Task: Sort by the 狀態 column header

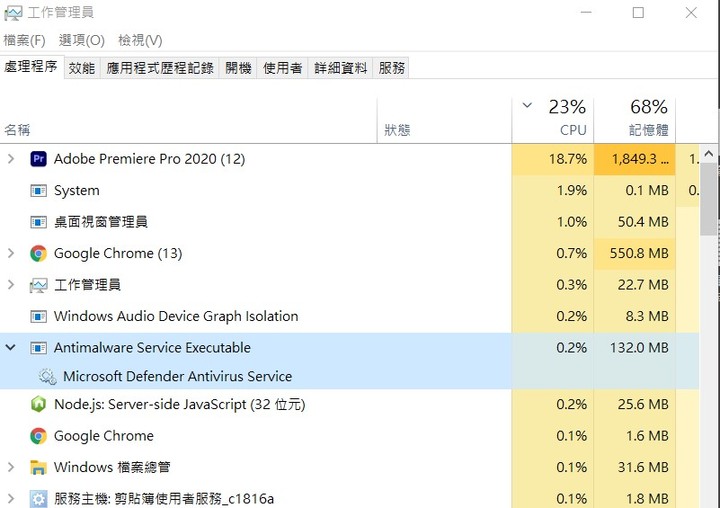Action: tap(444, 120)
